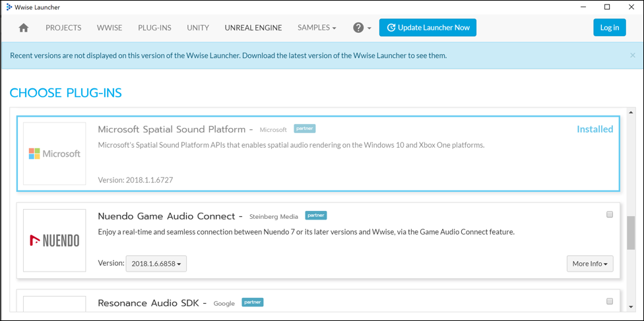
Task: Click the Resonance Audio SDK title
Action: (148, 303)
